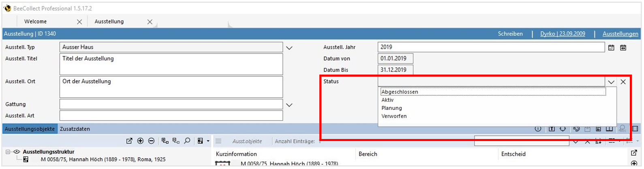Click the expand all tree nodes icon
644x169 pixels.
point(165,141)
